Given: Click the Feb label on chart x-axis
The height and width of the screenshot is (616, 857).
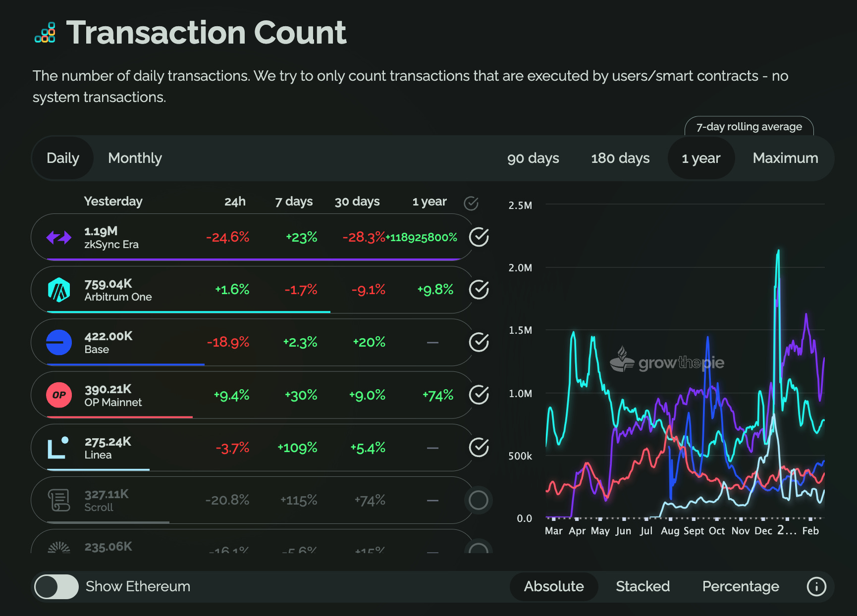Looking at the screenshot, I should click(810, 531).
